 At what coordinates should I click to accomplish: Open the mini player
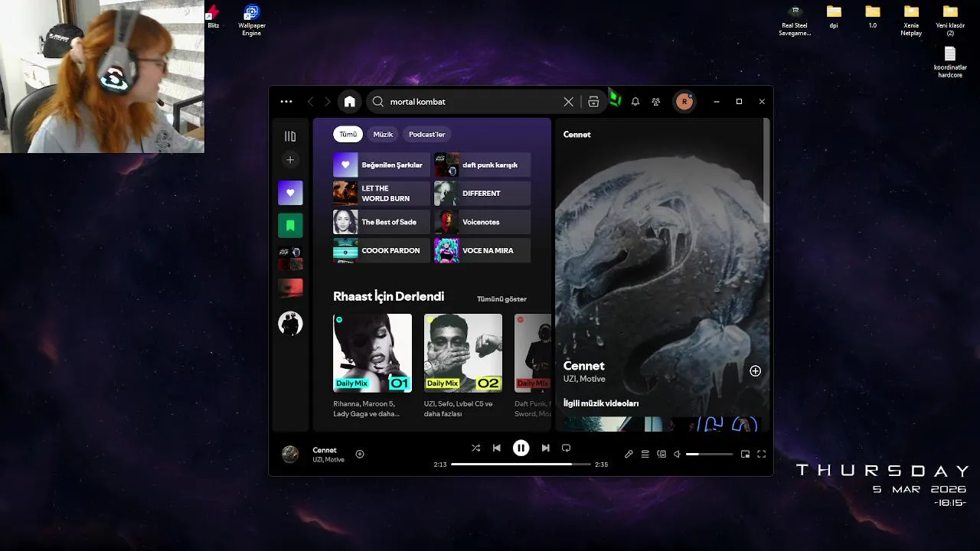(x=745, y=454)
